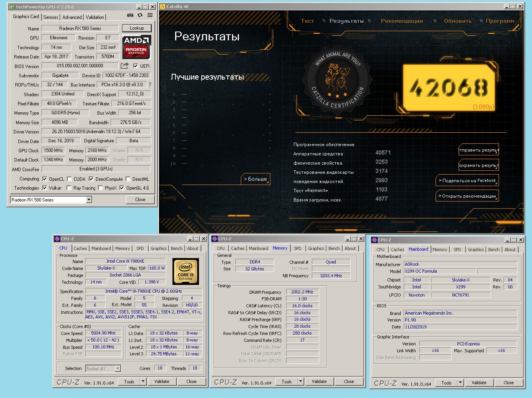Open Tools dropdown arrow in CPU-Z Memory window
532x398 pixels.
(x=301, y=381)
